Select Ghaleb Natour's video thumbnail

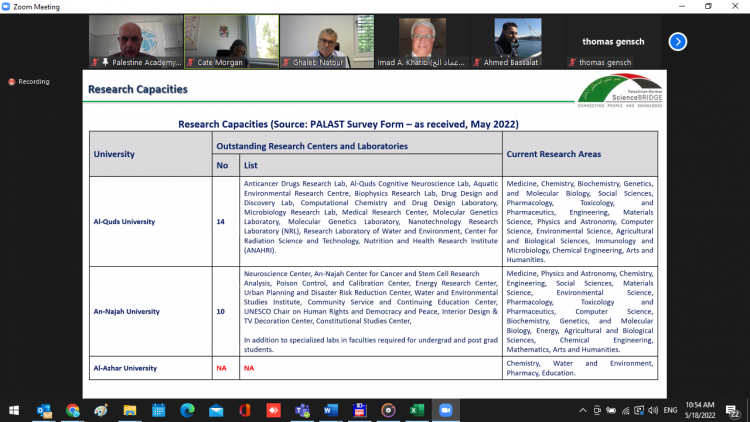coord(327,41)
